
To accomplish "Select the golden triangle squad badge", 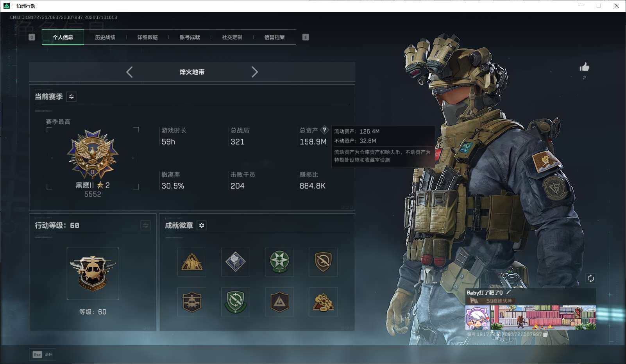I will pyautogui.click(x=192, y=262).
